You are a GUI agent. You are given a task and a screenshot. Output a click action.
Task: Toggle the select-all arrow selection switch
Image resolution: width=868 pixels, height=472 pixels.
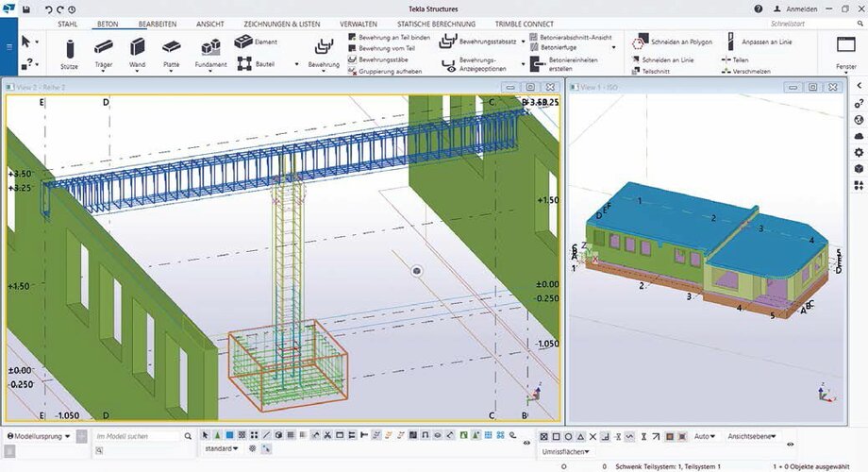pos(206,435)
